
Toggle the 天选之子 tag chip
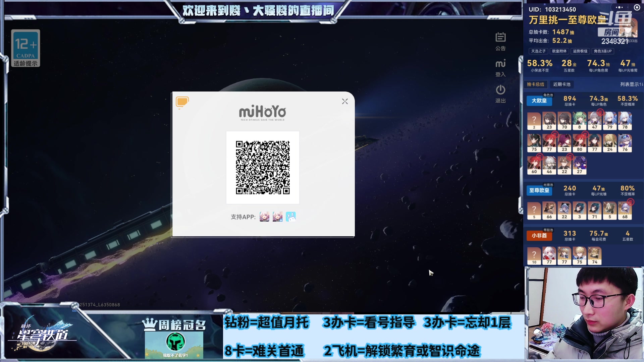(538, 51)
